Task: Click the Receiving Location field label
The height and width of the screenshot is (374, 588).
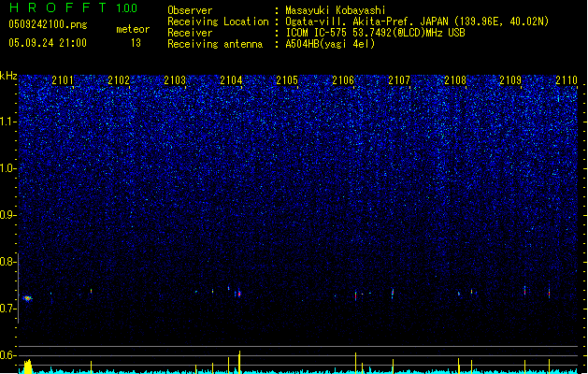Action: [218, 22]
